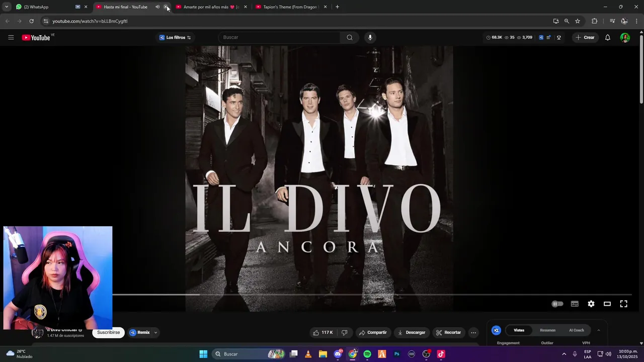Open browser zoom magnifier icon

point(567,21)
